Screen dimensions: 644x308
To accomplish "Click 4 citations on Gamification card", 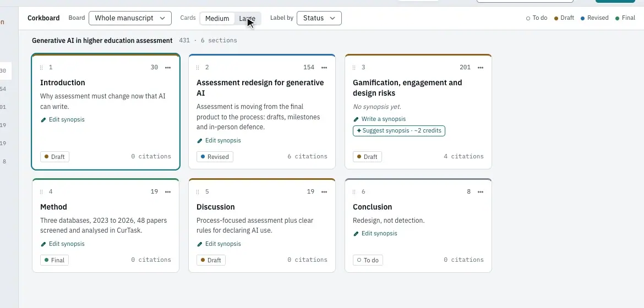I will tap(463, 156).
